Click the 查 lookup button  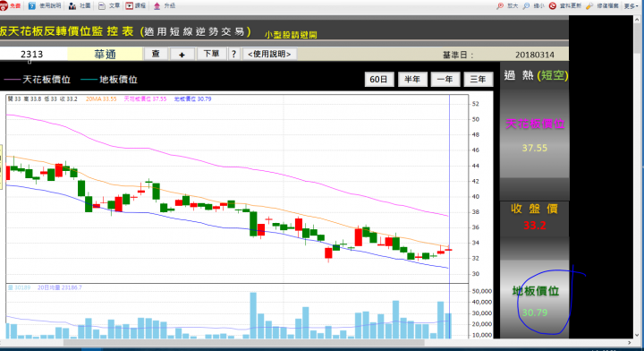tap(156, 54)
